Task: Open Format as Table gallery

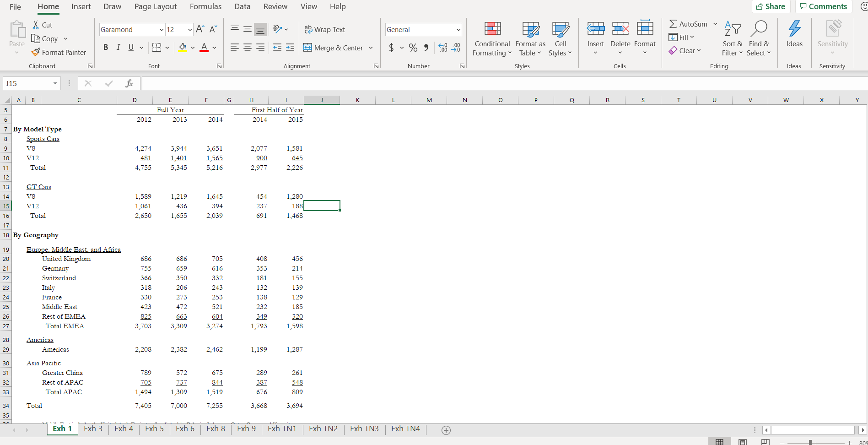Action: [530, 39]
